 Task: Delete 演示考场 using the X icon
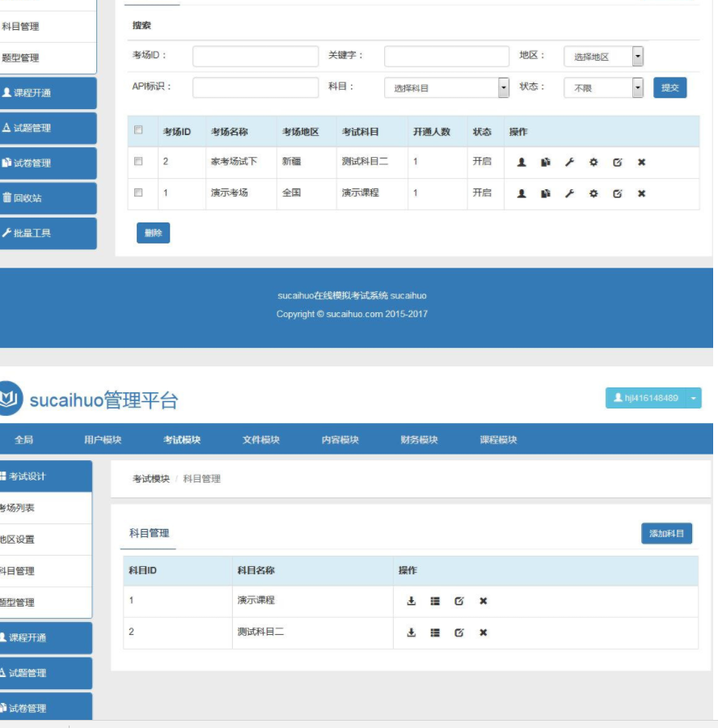point(641,193)
